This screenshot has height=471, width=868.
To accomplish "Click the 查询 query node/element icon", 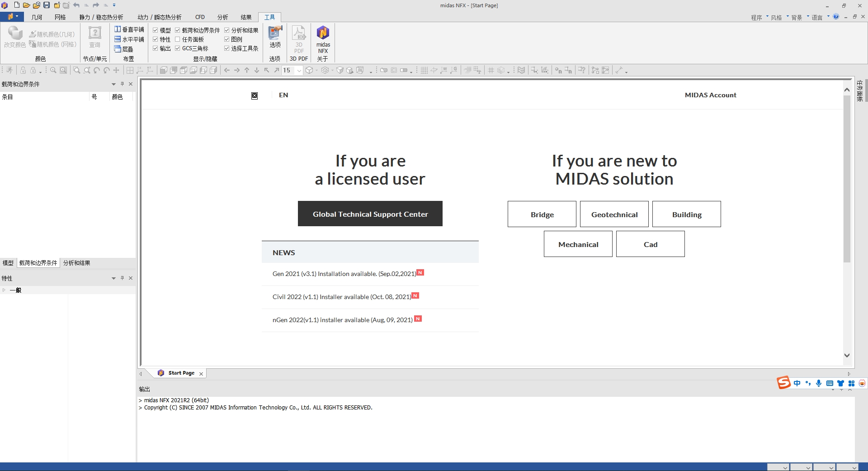I will (95, 37).
